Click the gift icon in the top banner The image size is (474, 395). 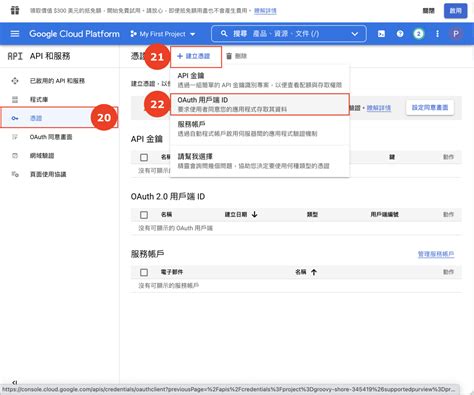pos(15,10)
